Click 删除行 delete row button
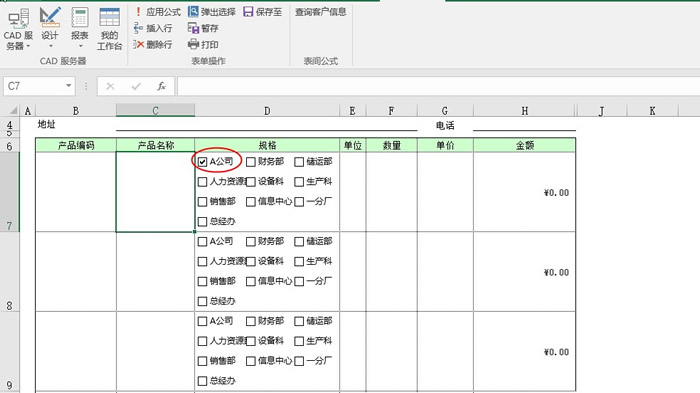The width and height of the screenshot is (700, 393). coord(153,45)
